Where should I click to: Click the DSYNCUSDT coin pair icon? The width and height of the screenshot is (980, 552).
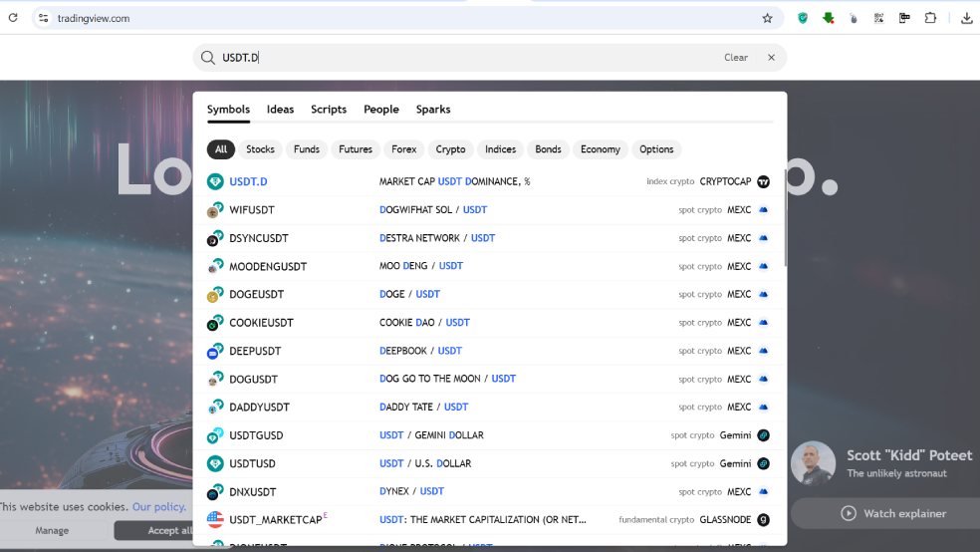[x=215, y=238]
